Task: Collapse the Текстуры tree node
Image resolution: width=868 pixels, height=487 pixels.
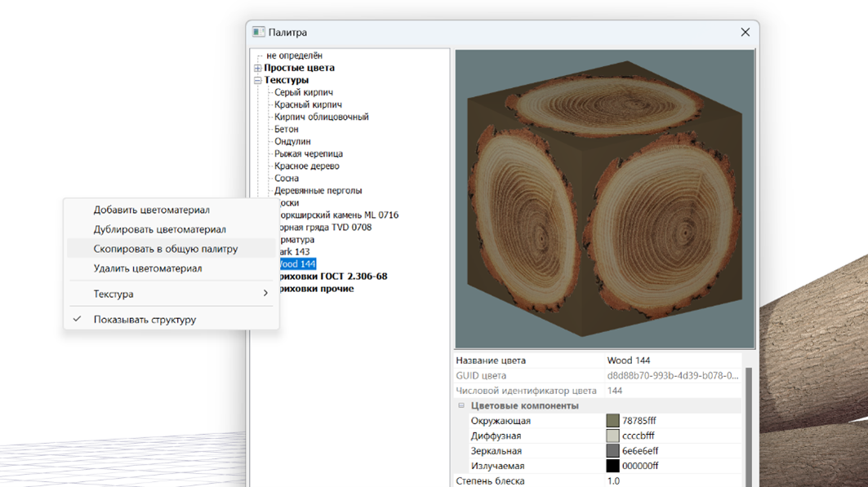Action: click(258, 81)
